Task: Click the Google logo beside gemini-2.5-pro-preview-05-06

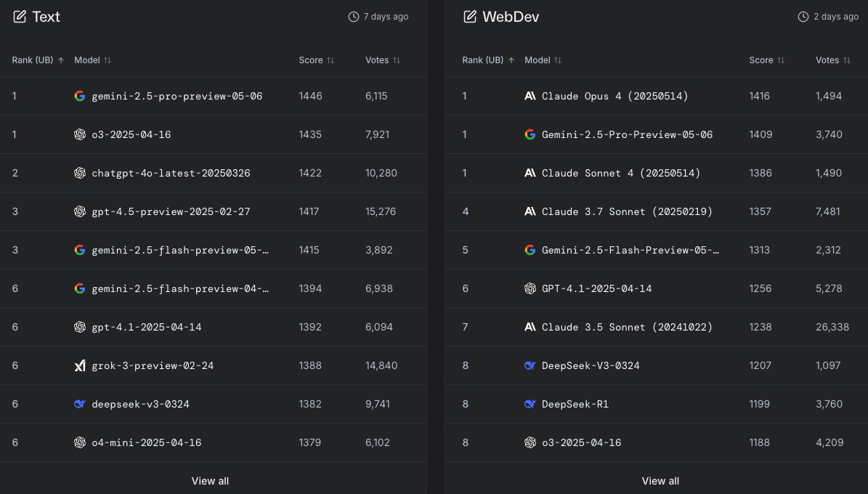Action: coord(80,96)
